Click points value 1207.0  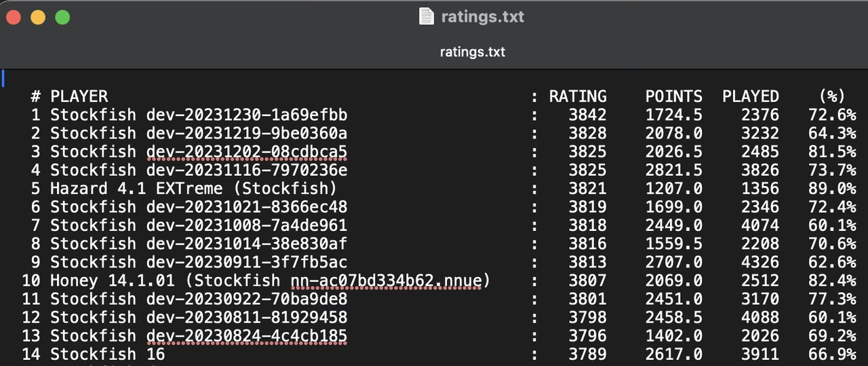tap(673, 188)
